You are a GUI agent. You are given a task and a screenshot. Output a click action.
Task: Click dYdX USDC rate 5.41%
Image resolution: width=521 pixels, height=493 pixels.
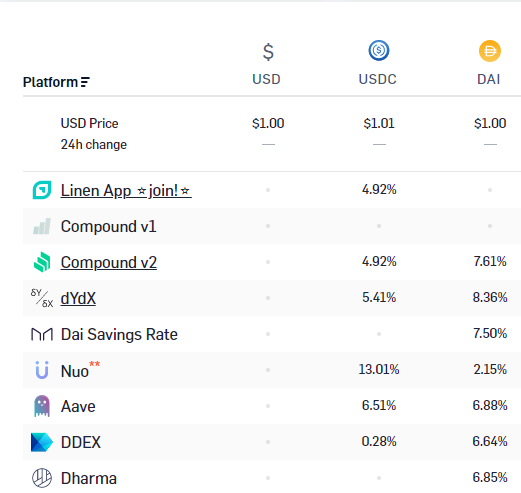pyautogui.click(x=379, y=297)
